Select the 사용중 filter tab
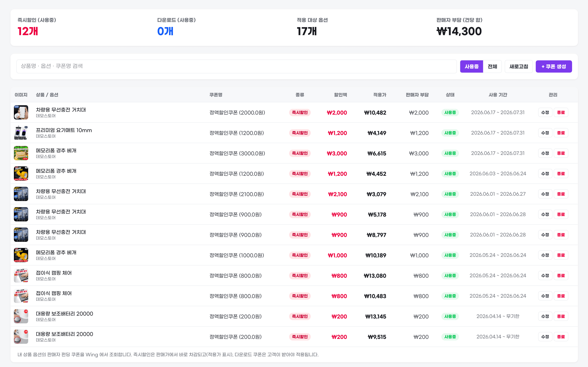588x367 pixels. (471, 66)
